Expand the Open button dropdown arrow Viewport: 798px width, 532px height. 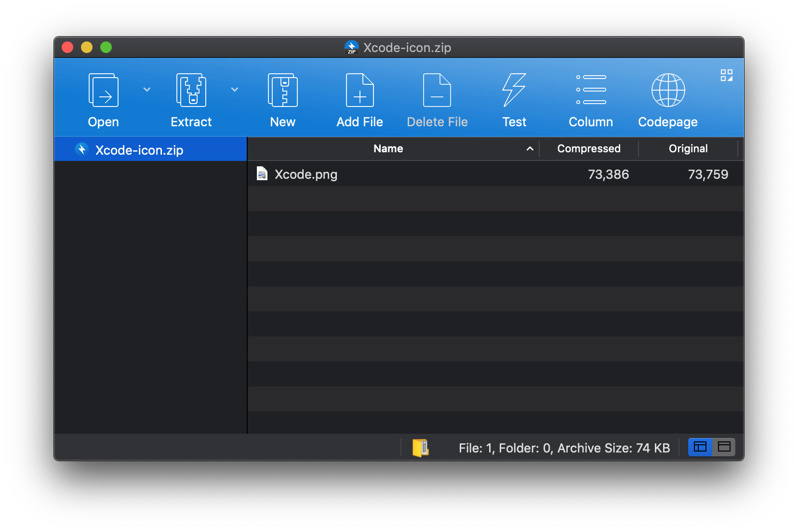pyautogui.click(x=147, y=90)
